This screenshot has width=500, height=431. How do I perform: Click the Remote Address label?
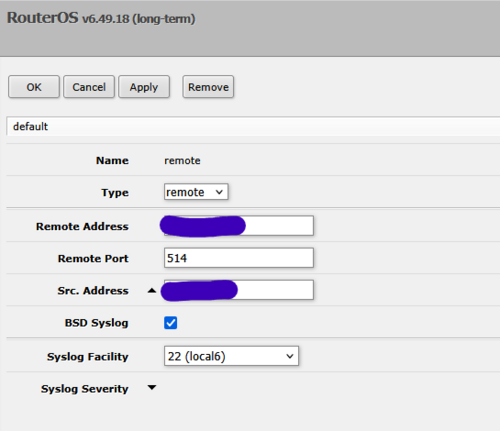(x=82, y=226)
